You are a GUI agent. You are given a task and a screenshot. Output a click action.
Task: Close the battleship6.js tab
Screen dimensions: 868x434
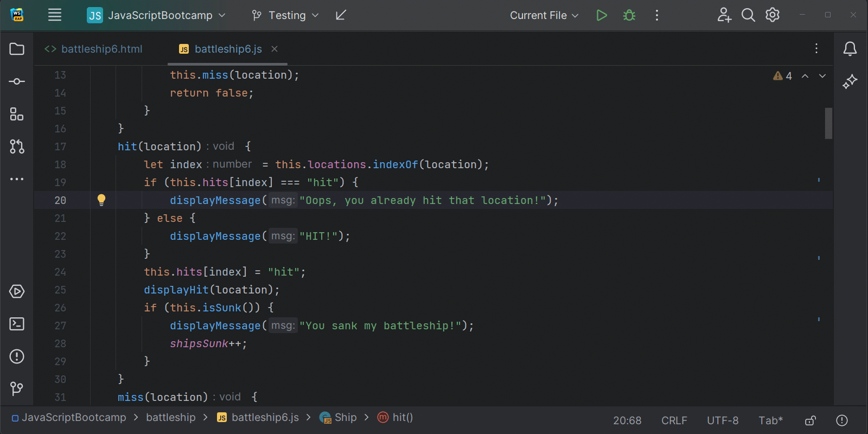pyautogui.click(x=275, y=49)
